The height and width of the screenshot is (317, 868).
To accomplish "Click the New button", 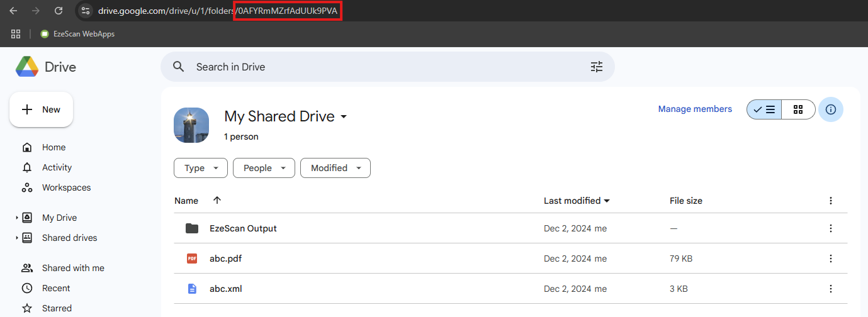I will coord(42,109).
